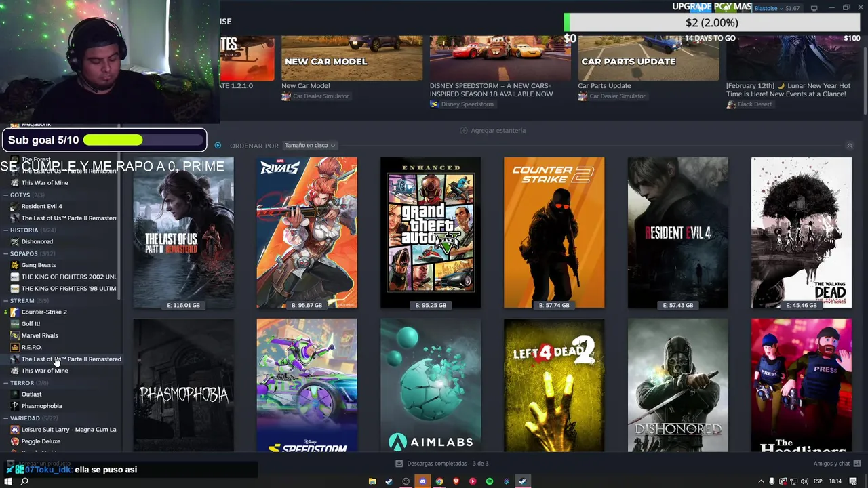
Task: Open File Explorer from the taskbar
Action: coord(372,481)
